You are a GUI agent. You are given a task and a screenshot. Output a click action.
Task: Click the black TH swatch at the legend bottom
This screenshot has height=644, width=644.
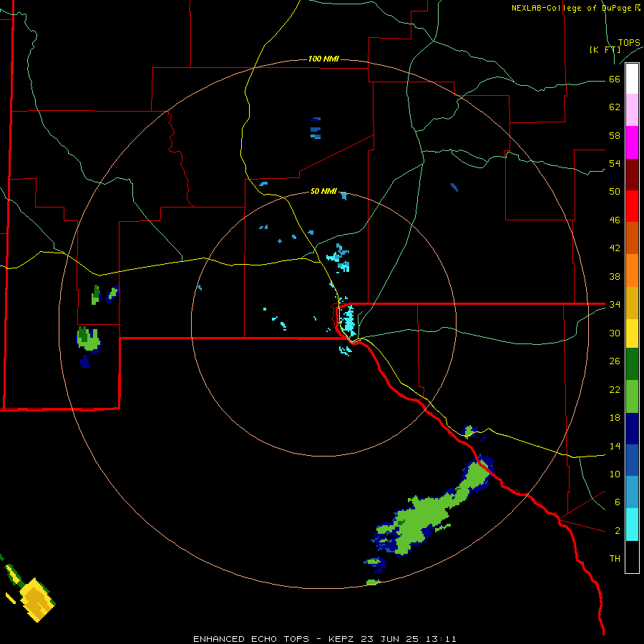(x=632, y=557)
